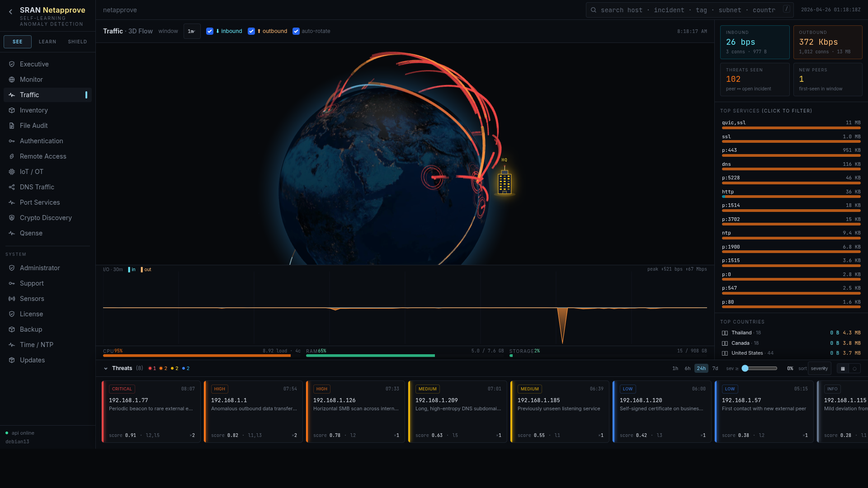Select the IoT / OT globe icon

tap(12, 172)
